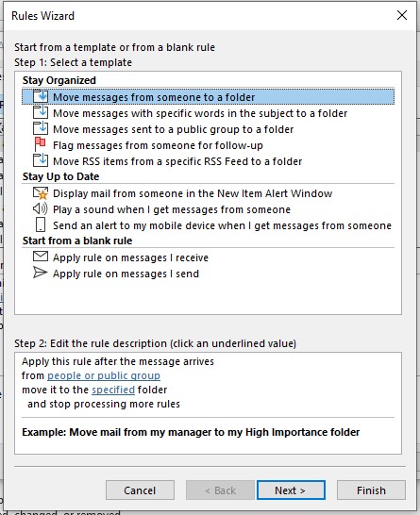Click the speaker play-sound icon
Image resolution: width=420 pixels, height=515 pixels.
[x=40, y=208]
